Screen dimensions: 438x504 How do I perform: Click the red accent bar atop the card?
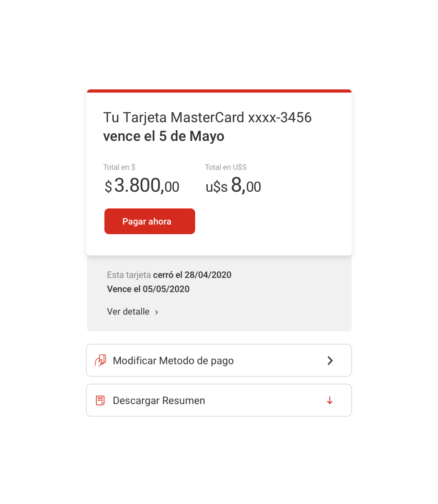click(x=219, y=91)
